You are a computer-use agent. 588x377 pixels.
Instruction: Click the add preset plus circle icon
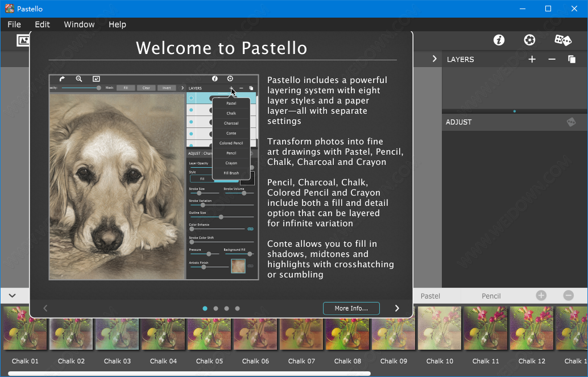541,296
